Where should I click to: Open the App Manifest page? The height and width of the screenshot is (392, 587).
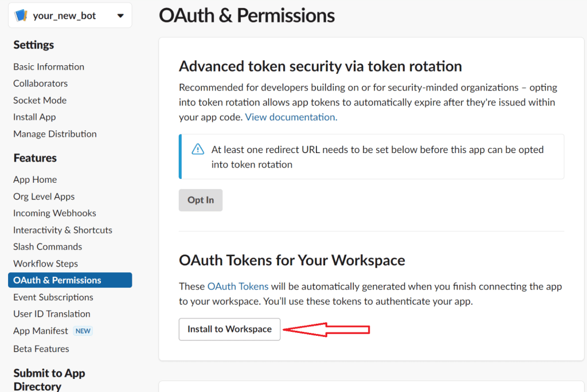[x=41, y=331]
